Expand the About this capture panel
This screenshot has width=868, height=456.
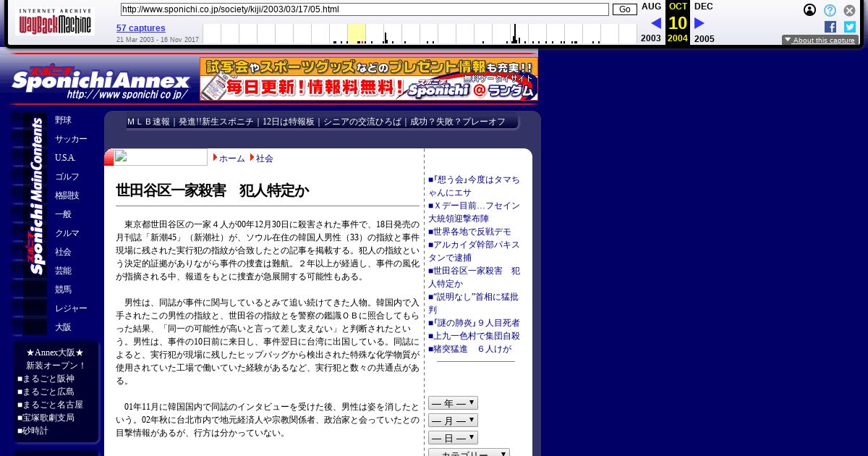pos(820,41)
